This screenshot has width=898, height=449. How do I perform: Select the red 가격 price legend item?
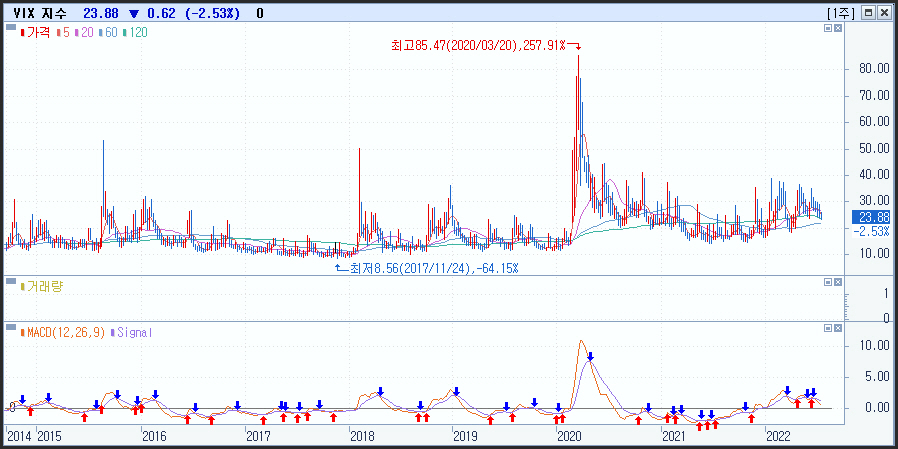(36, 33)
